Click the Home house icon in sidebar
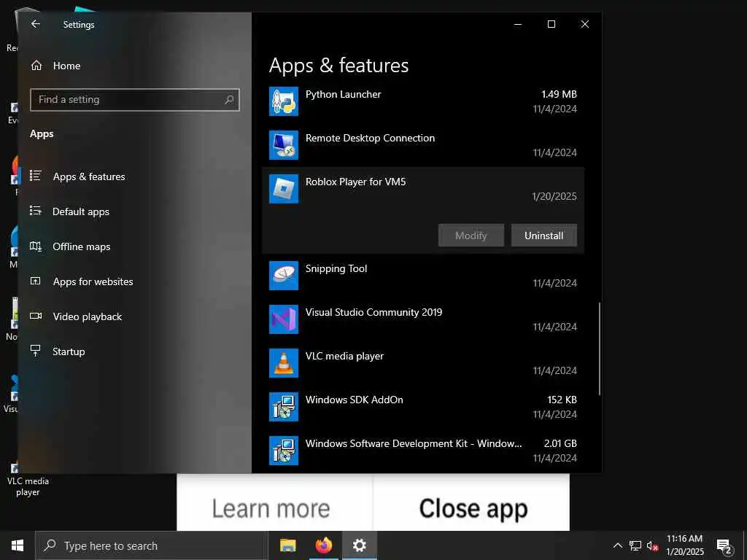The width and height of the screenshot is (747, 560). coord(36,65)
